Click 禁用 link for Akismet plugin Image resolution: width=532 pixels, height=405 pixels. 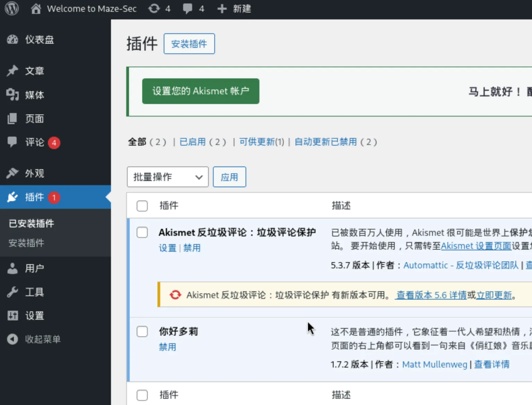(192, 248)
